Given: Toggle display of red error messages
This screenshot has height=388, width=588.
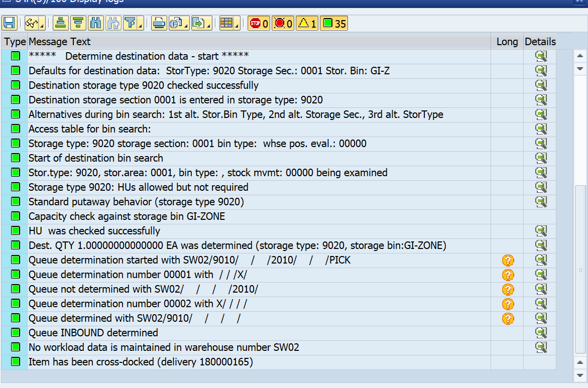Looking at the screenshot, I should 283,23.
